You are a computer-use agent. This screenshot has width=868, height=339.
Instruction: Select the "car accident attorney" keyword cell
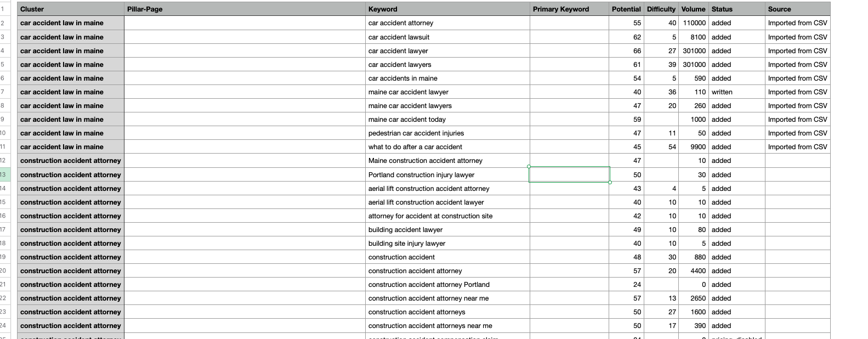tap(447, 23)
